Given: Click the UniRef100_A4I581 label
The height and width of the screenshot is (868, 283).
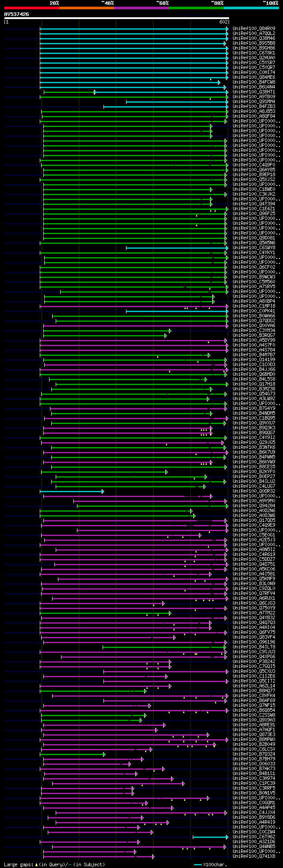Looking at the screenshot, I should pyautogui.click(x=254, y=574).
